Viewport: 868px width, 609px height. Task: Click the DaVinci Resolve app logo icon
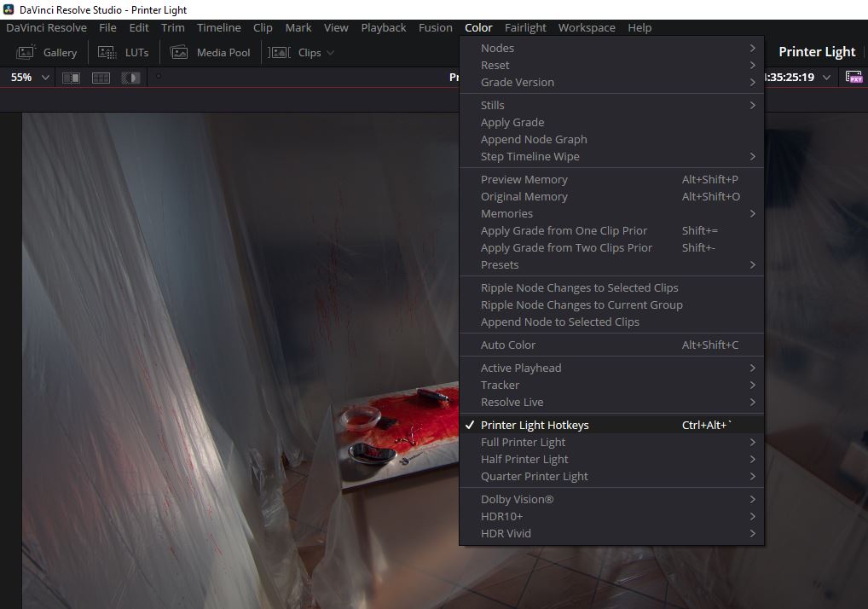pyautogui.click(x=9, y=9)
